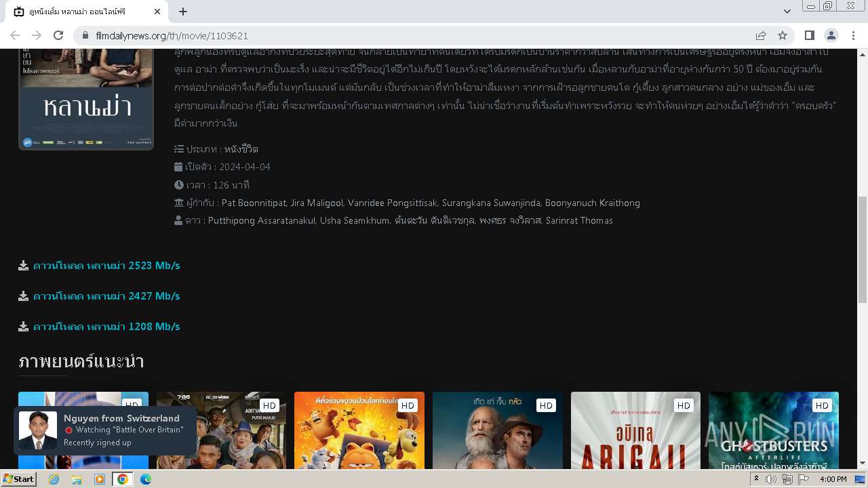Open the Chrome profile avatar
This screenshot has width=868, height=488.
pyautogui.click(x=831, y=35)
